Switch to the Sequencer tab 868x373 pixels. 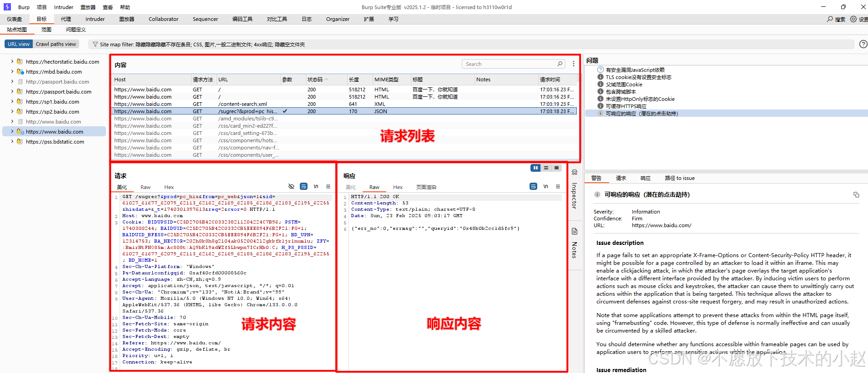(205, 19)
